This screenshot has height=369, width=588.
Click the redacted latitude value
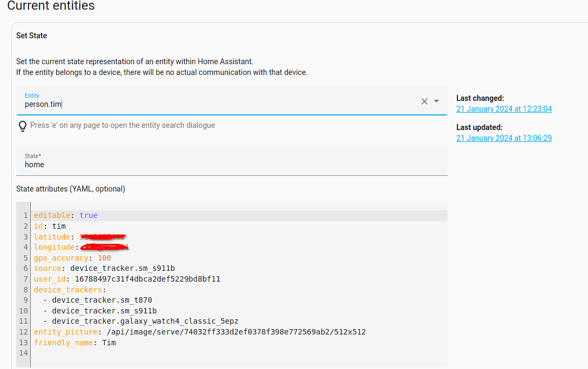[x=102, y=236]
